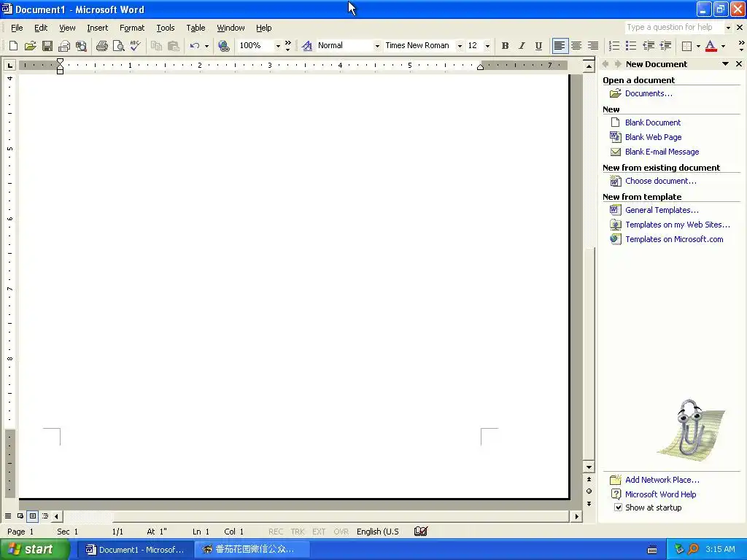Click the horizontal scrollbar right arrow
Screen dimensions: 747x560
[x=577, y=516]
